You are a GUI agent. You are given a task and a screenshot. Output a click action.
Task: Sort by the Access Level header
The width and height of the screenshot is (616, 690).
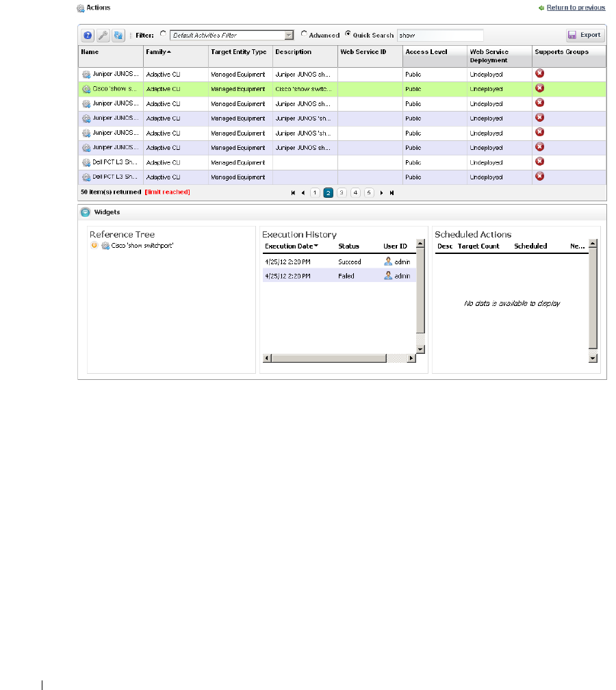tap(435, 56)
